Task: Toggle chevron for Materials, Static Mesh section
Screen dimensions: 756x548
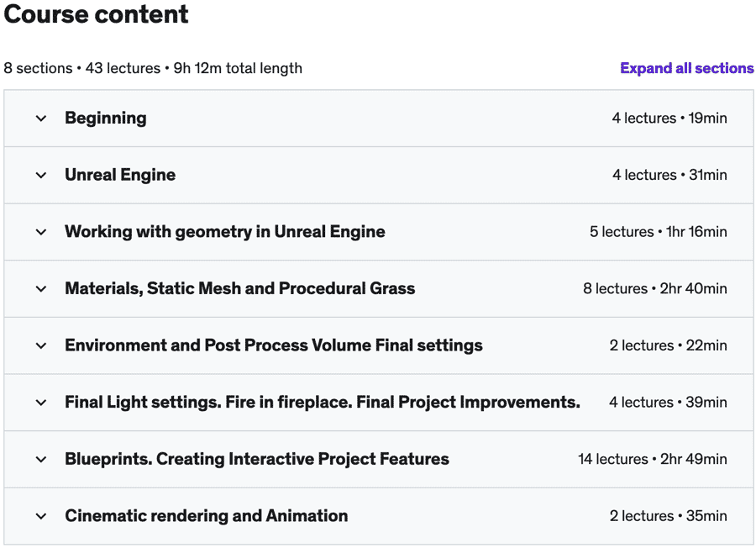Action: tap(41, 289)
